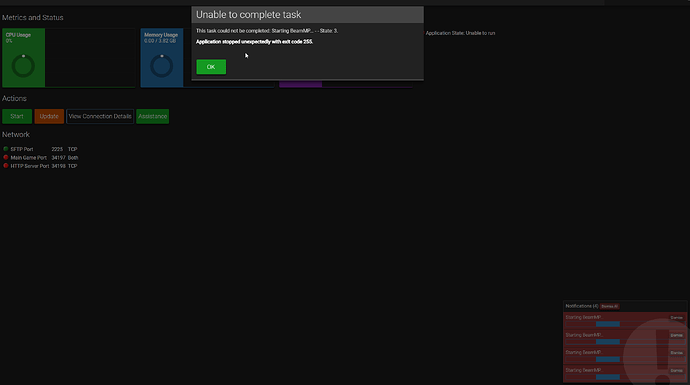
Task: Click the first notification's blue progress bar
Action: tap(608, 324)
